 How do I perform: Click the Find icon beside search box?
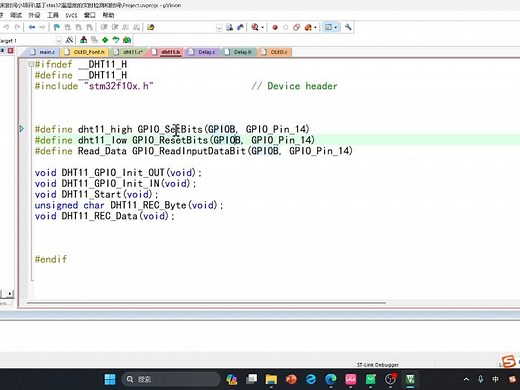click(229, 27)
